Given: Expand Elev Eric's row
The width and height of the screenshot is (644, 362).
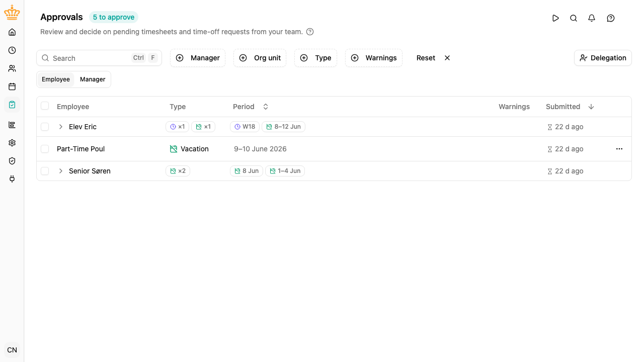Looking at the screenshot, I should (61, 127).
